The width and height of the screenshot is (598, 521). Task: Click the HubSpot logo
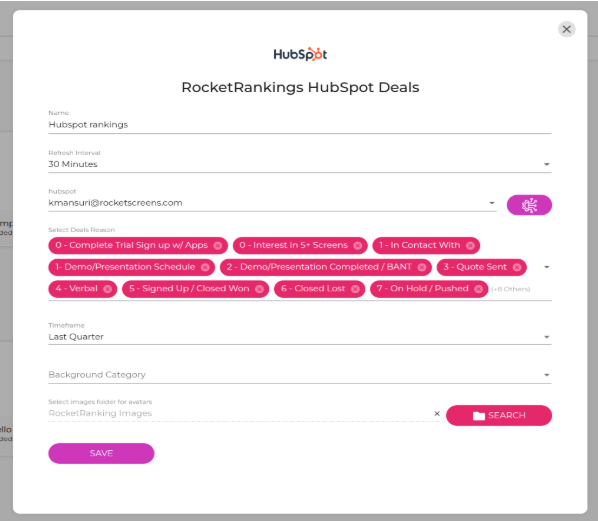click(300, 54)
